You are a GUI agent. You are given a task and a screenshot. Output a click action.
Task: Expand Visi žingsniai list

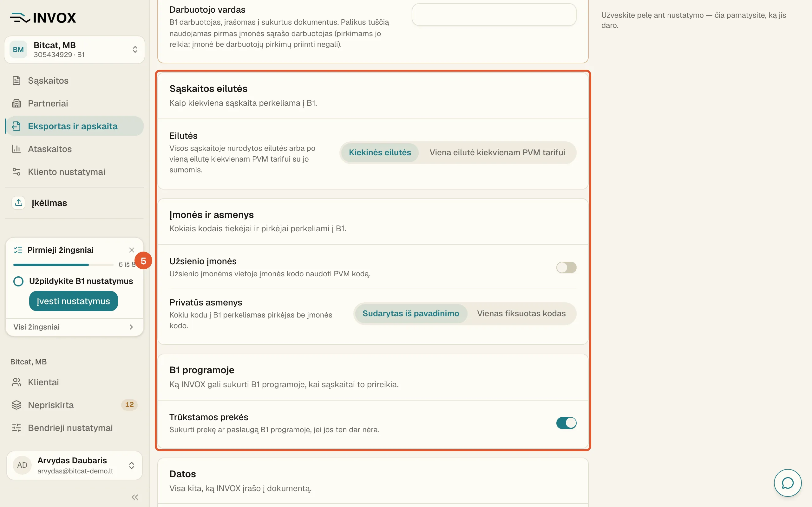tap(75, 327)
